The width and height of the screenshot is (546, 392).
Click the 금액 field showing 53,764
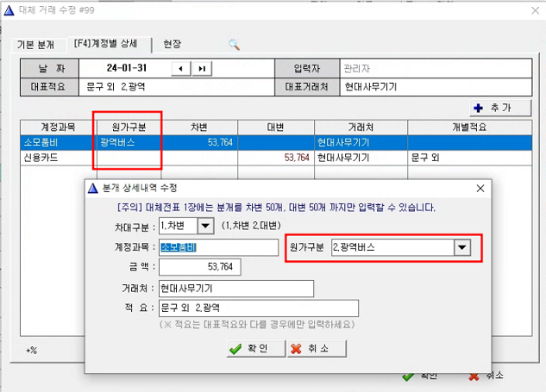[x=199, y=267]
